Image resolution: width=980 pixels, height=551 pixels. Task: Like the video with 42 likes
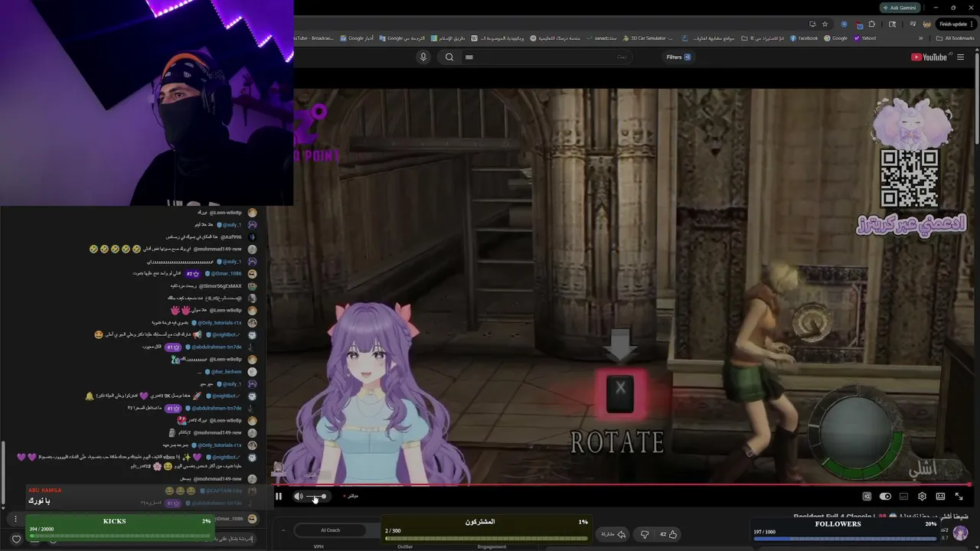668,534
